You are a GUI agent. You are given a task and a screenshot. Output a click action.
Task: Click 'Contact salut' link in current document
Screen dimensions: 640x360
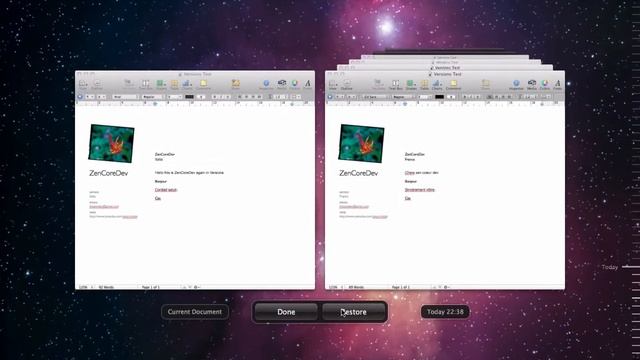(166, 190)
